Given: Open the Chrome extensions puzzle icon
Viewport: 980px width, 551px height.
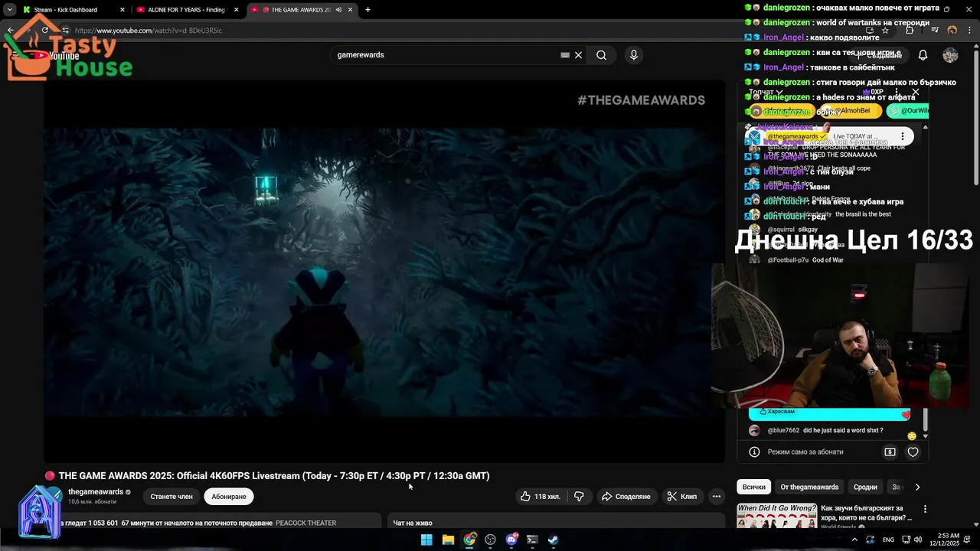Looking at the screenshot, I should click(910, 31).
